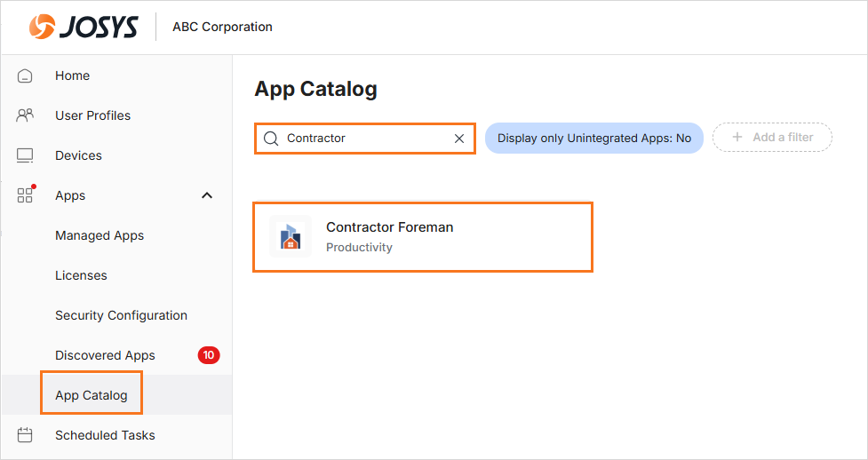Open Security Configuration page
Screen dimensions: 868x460
(121, 315)
